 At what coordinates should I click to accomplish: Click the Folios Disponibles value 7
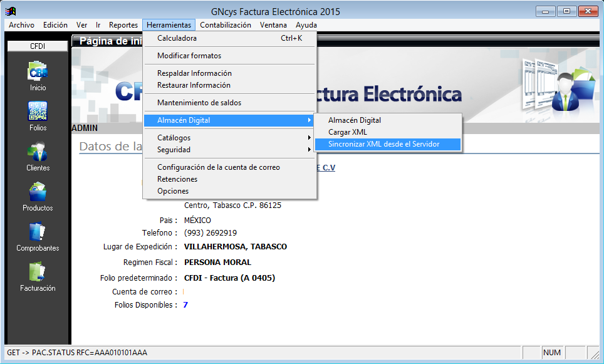pos(185,305)
